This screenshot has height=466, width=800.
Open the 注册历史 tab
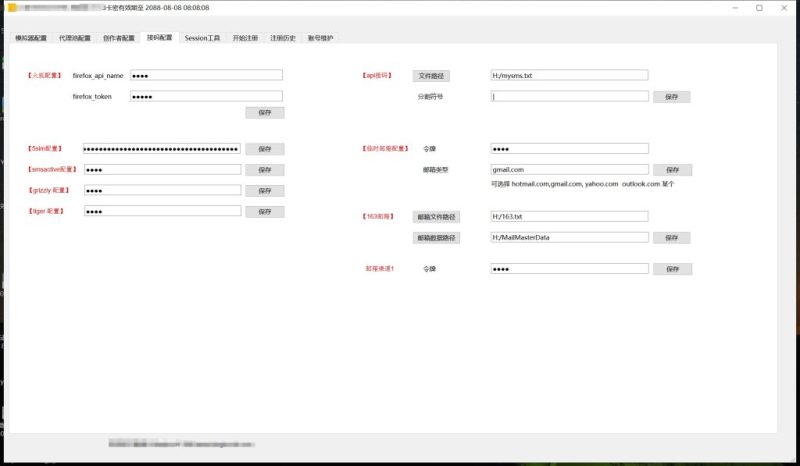click(283, 38)
